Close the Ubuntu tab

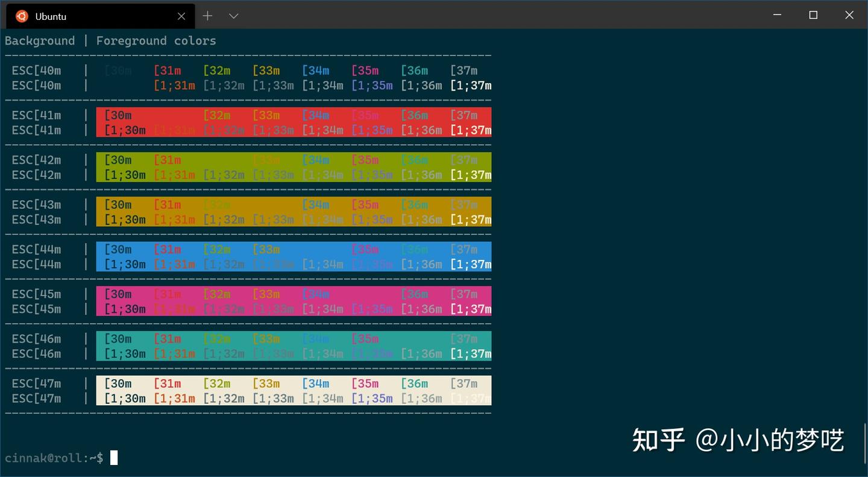(181, 16)
